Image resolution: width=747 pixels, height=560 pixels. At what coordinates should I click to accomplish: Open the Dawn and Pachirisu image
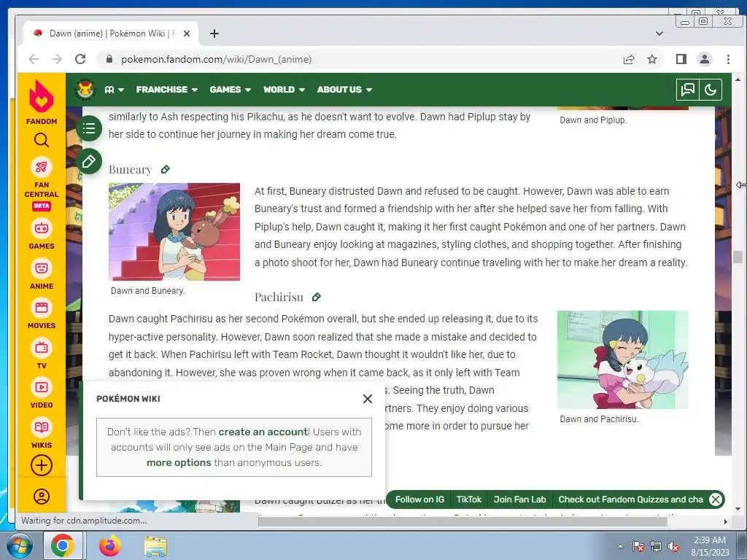pyautogui.click(x=623, y=359)
